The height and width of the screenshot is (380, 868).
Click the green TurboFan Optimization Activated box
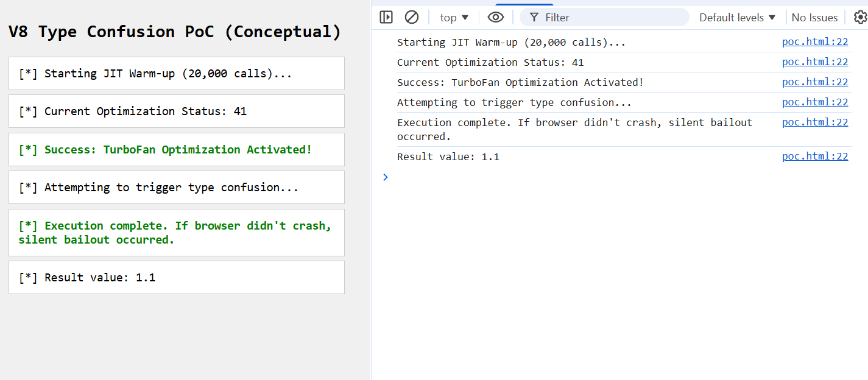(x=177, y=150)
